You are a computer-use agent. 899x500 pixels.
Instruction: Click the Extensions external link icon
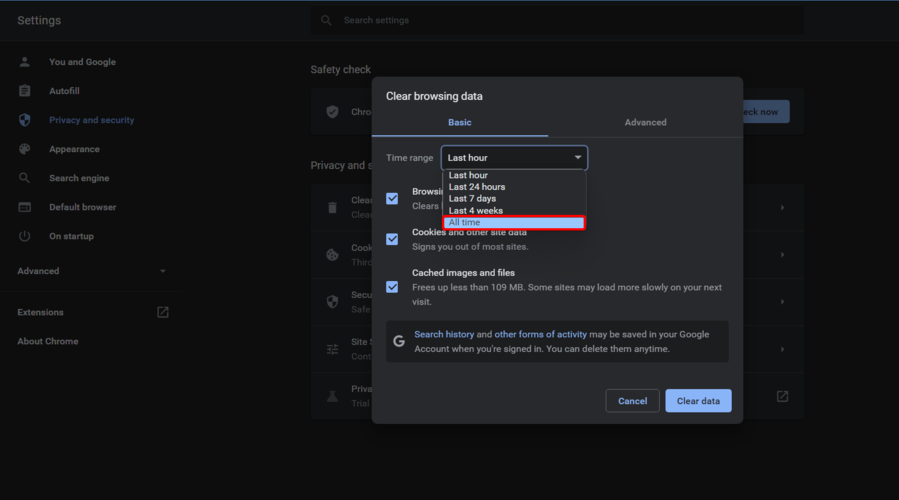163,312
